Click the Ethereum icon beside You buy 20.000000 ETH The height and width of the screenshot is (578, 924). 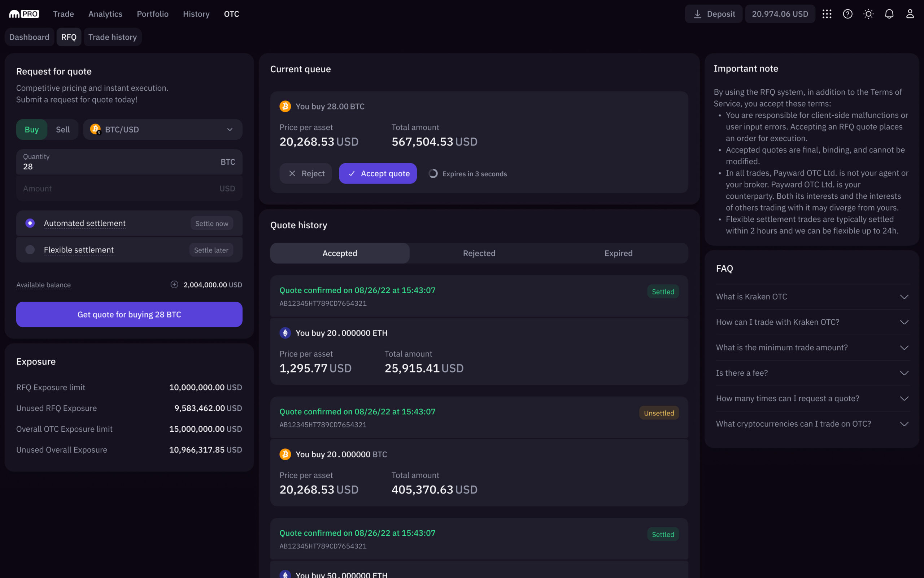click(285, 333)
